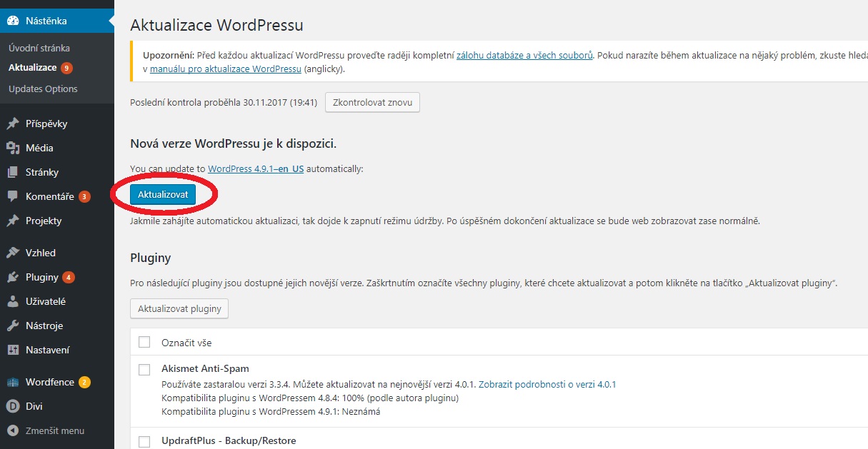Viewport: 868px width, 449px height.
Task: Click the Stránky pages icon
Action: tap(13, 172)
